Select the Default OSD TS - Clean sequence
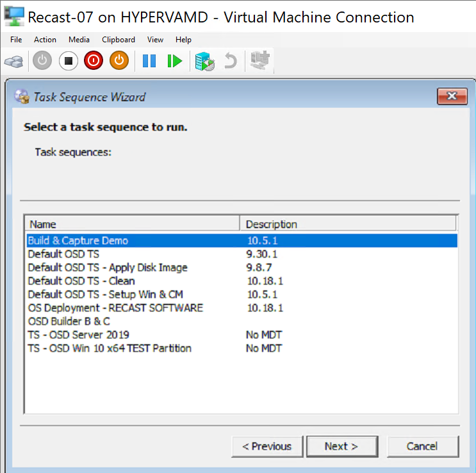476x473 pixels. pyautogui.click(x=81, y=281)
